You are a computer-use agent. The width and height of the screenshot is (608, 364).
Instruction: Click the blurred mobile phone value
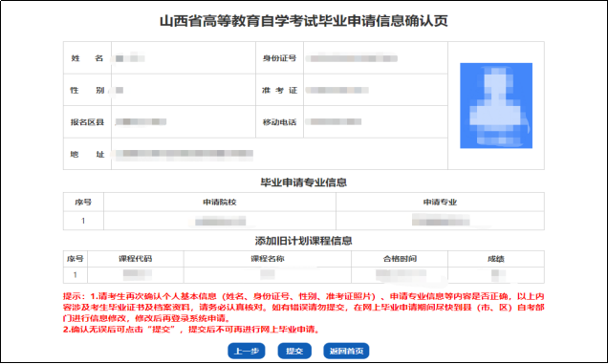(x=334, y=121)
